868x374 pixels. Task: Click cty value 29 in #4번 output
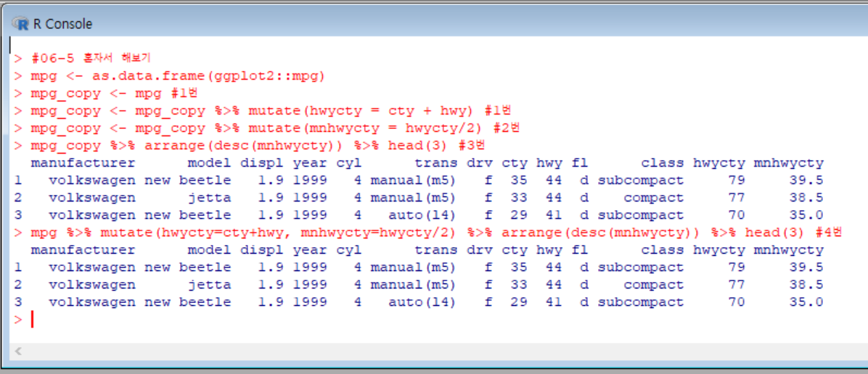pyautogui.click(x=519, y=303)
